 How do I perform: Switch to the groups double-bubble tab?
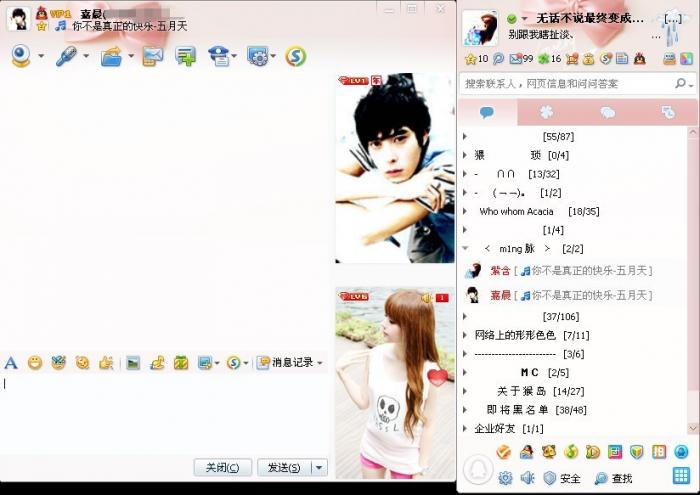click(607, 112)
